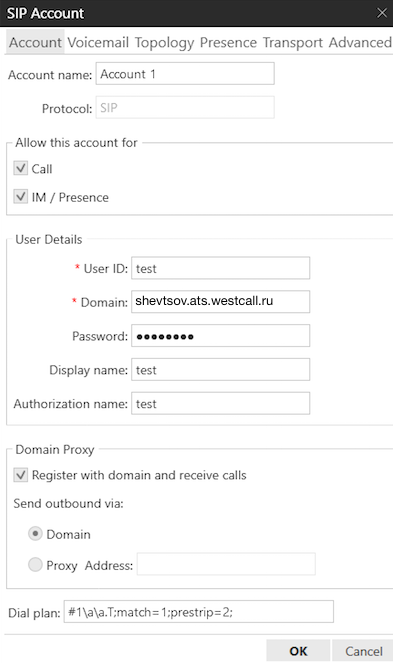The width and height of the screenshot is (393, 663).
Task: Toggle the Call checkbox
Action: tap(21, 168)
